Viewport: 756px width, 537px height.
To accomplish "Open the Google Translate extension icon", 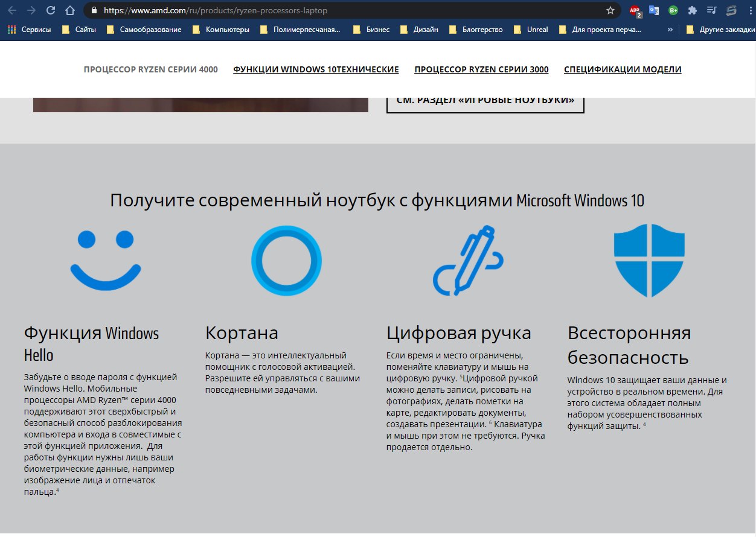I will (x=654, y=10).
